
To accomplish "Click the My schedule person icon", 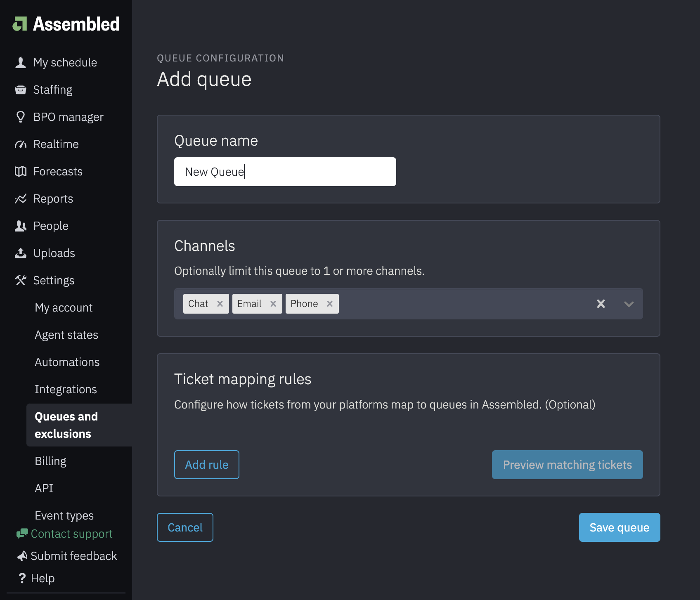I will pyautogui.click(x=21, y=62).
